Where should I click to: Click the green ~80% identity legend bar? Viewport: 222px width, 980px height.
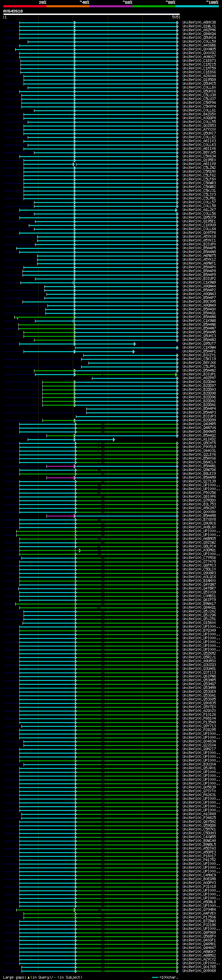154,6
